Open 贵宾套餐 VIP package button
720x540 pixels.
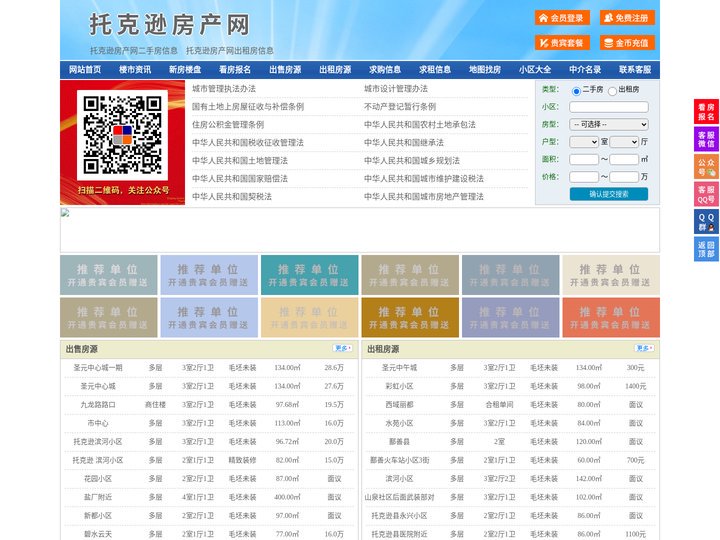(x=562, y=43)
